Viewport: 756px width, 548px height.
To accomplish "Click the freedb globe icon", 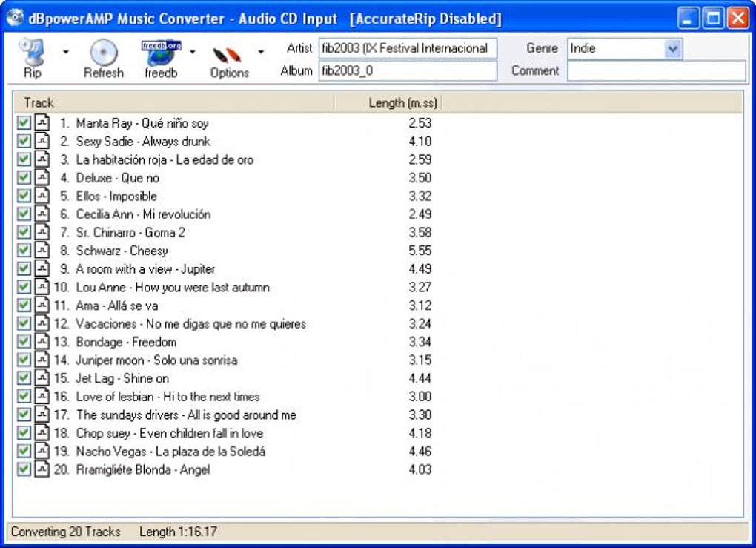I will (x=161, y=53).
